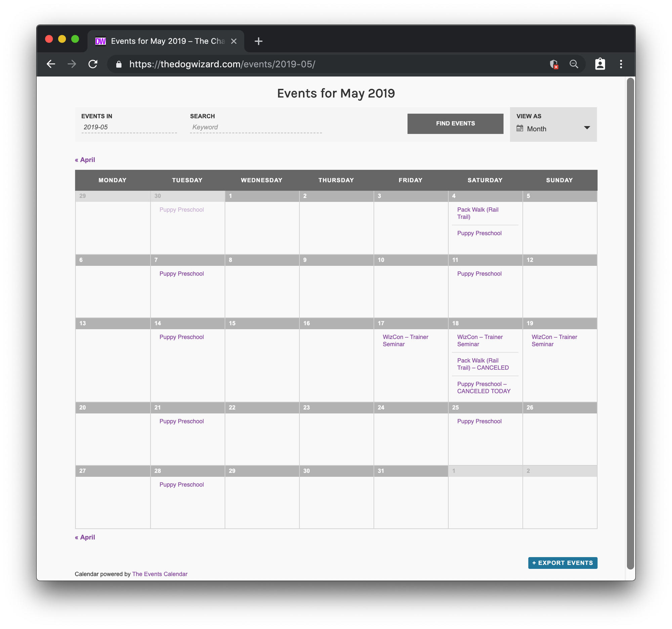672x629 pixels.
Task: Click The Events Calendar footer link
Action: (x=160, y=574)
